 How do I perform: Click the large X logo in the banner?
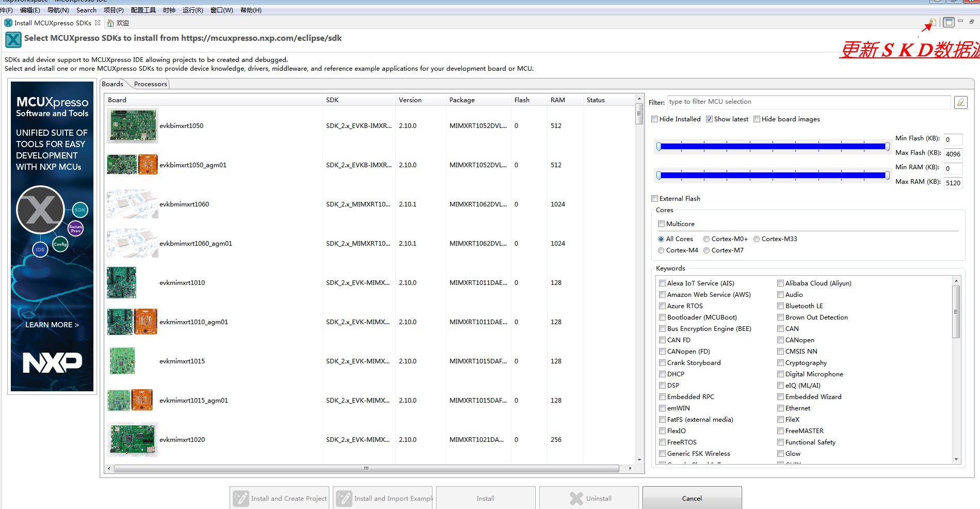[x=40, y=210]
